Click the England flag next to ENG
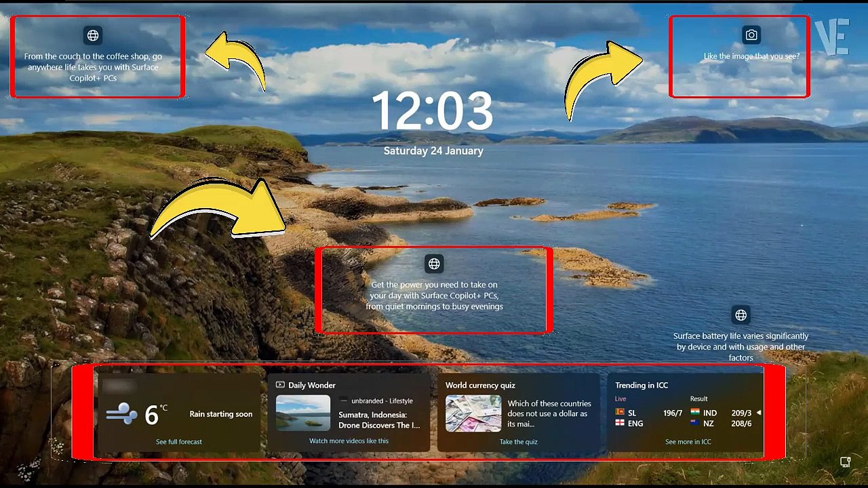This screenshot has height=488, width=868. pos(619,423)
